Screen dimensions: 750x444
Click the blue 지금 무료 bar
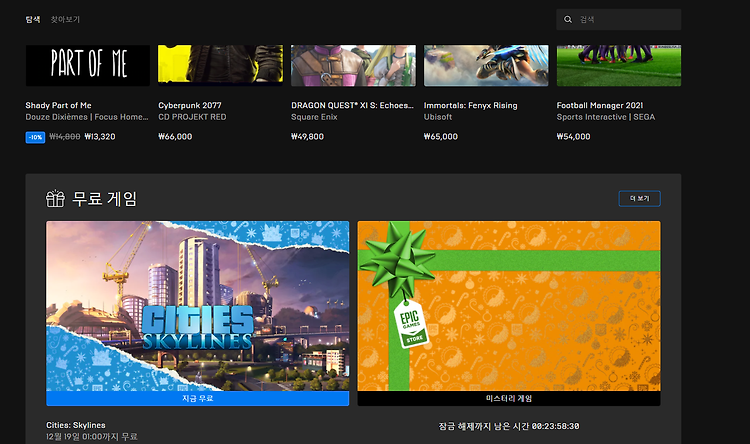click(x=198, y=398)
